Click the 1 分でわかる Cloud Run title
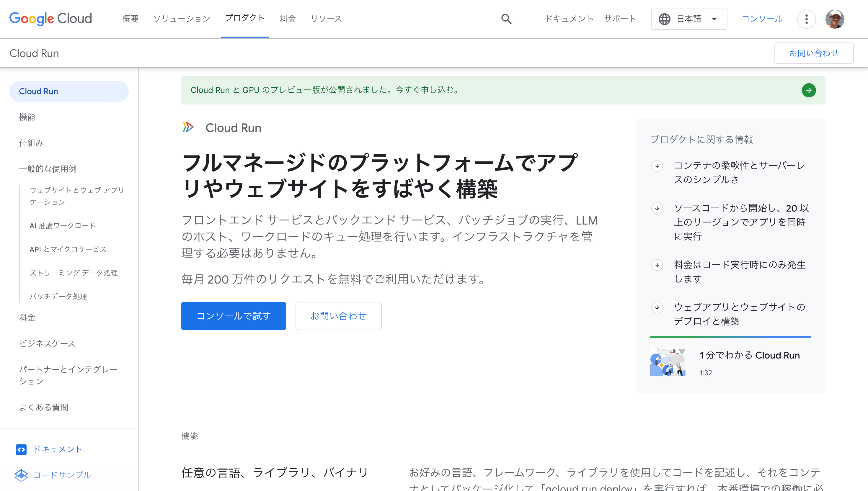Image resolution: width=868 pixels, height=491 pixels. pyautogui.click(x=750, y=355)
